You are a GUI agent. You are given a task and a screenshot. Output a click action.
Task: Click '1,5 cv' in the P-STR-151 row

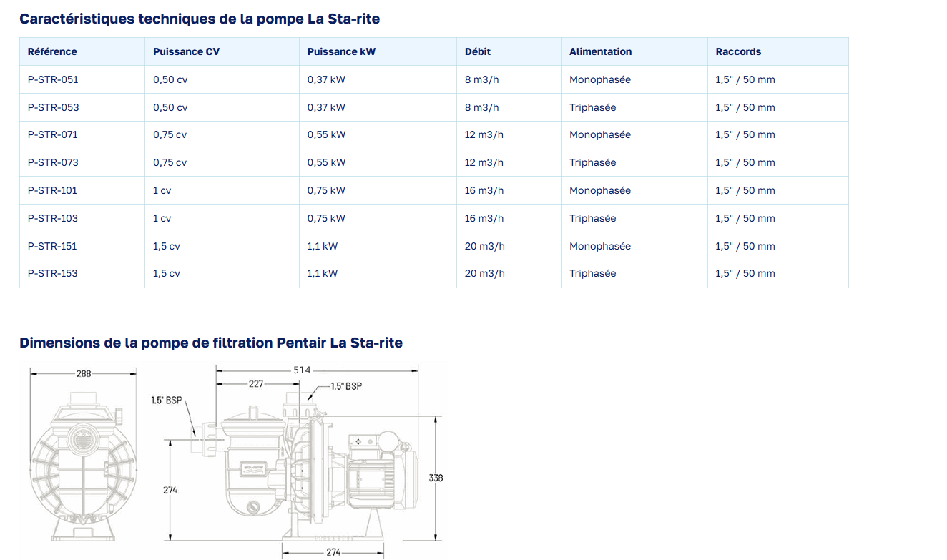[x=167, y=246]
